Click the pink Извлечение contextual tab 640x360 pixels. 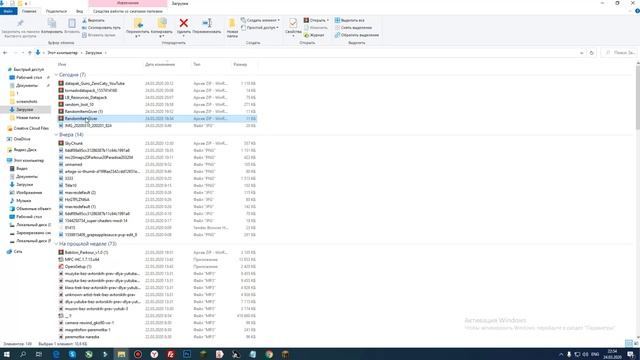tap(128, 3)
